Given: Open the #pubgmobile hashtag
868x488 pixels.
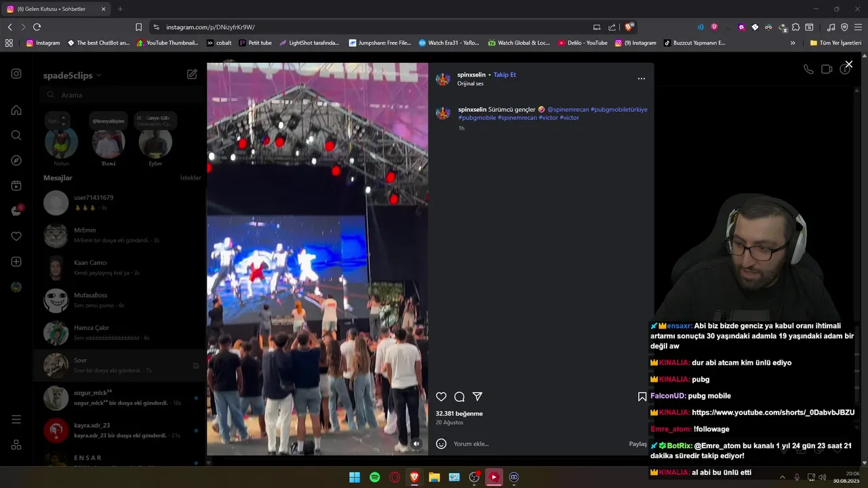Looking at the screenshot, I should tap(477, 118).
